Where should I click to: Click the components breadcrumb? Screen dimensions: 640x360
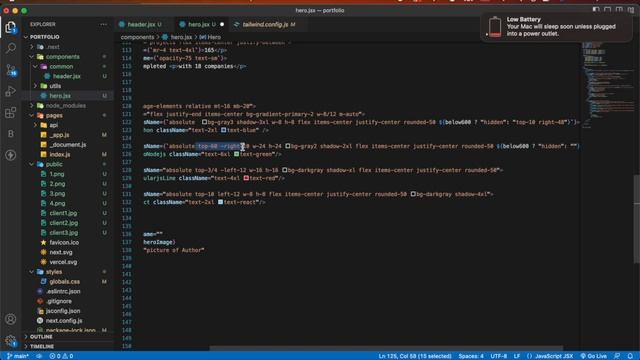coord(137,37)
